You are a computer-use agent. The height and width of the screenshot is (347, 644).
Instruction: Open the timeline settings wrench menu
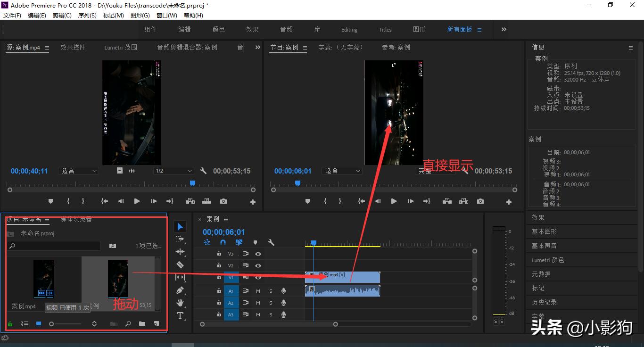click(271, 242)
